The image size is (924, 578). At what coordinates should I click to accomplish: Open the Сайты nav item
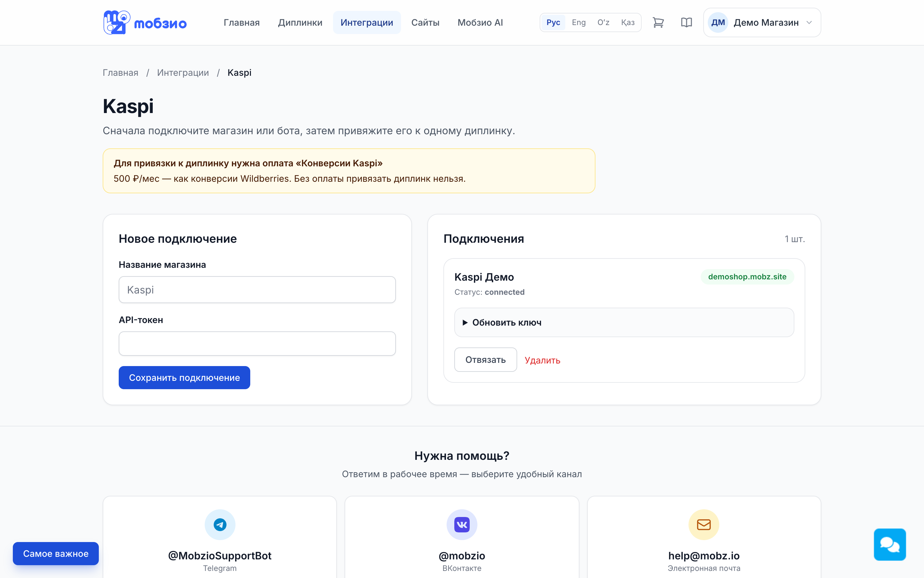coord(425,22)
